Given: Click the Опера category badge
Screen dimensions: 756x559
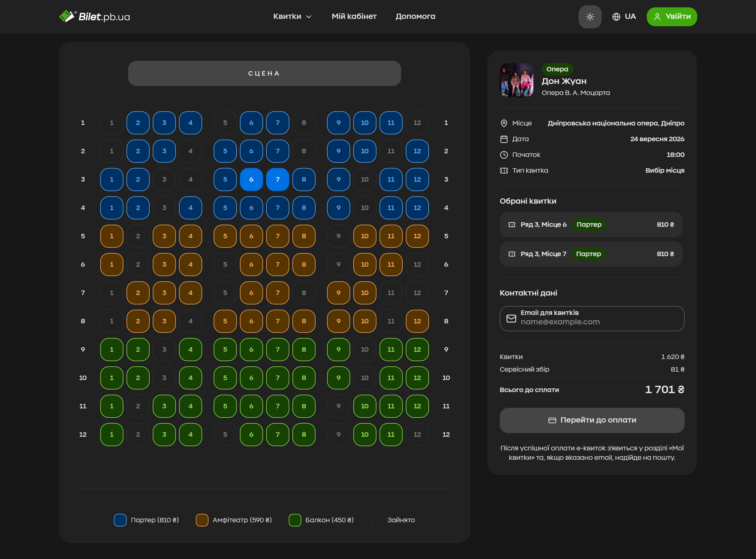Looking at the screenshot, I should (557, 69).
